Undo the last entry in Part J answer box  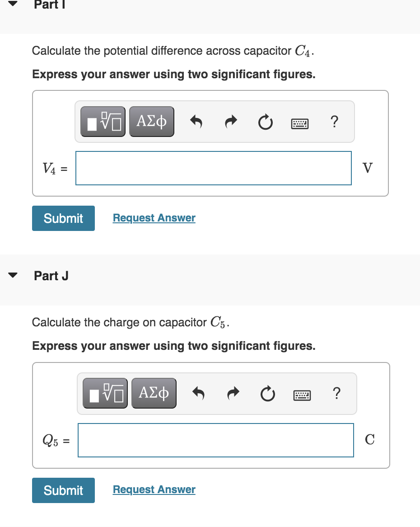coord(198,393)
